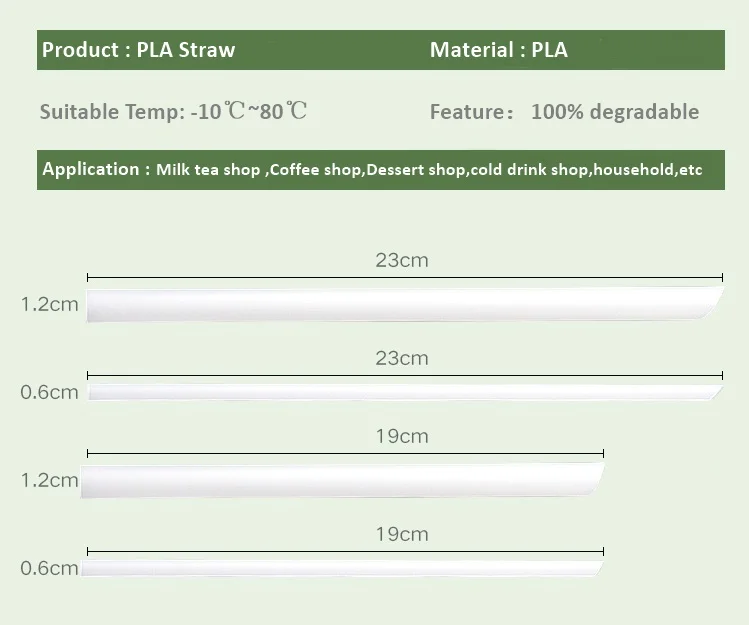The height and width of the screenshot is (625, 749).
Task: Click the "Milk tea shop" application text
Action: [x=207, y=170]
